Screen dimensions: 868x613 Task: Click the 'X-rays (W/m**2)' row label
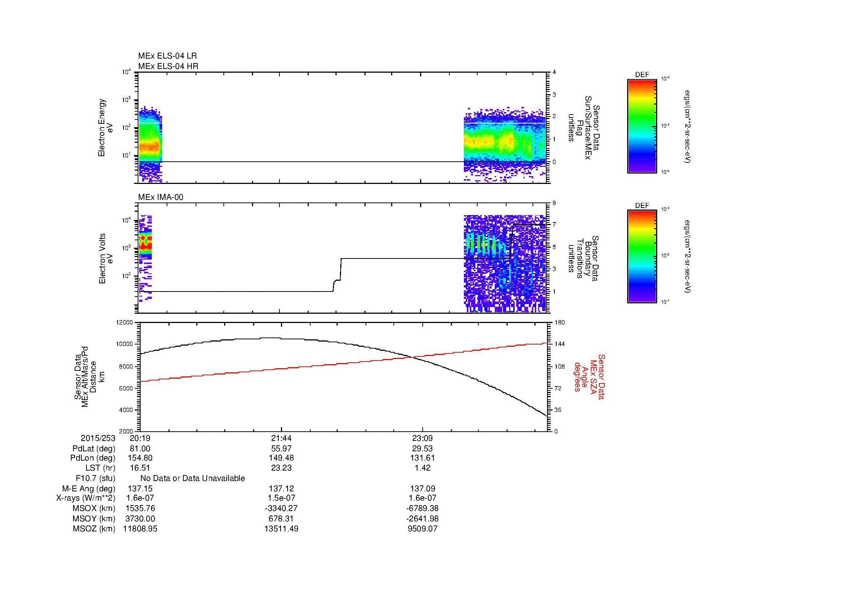pos(86,498)
